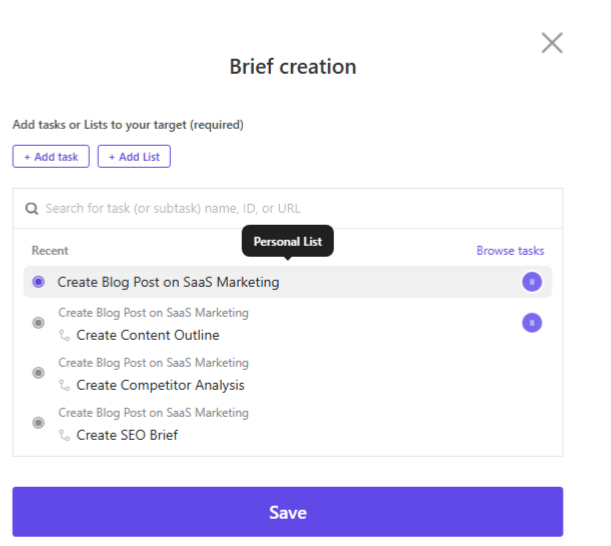Click subtask icon beside Create SEO Brief
The image size is (611, 546).
pos(66,435)
